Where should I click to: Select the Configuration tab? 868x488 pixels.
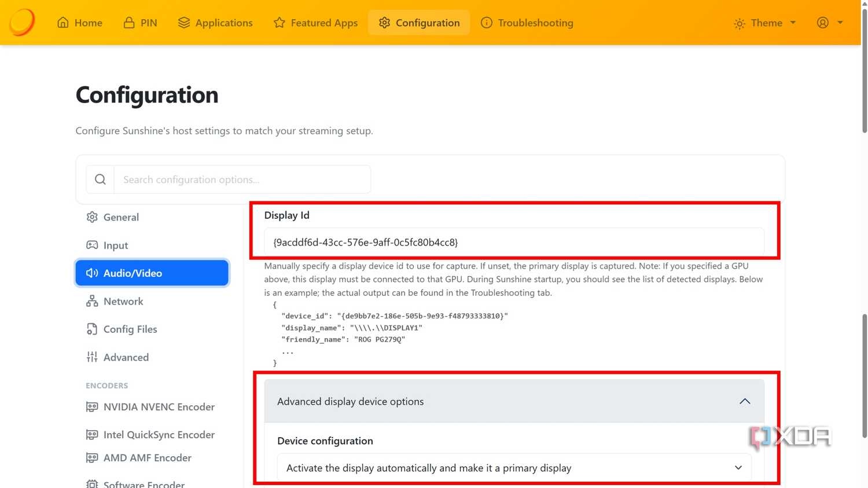coord(419,23)
